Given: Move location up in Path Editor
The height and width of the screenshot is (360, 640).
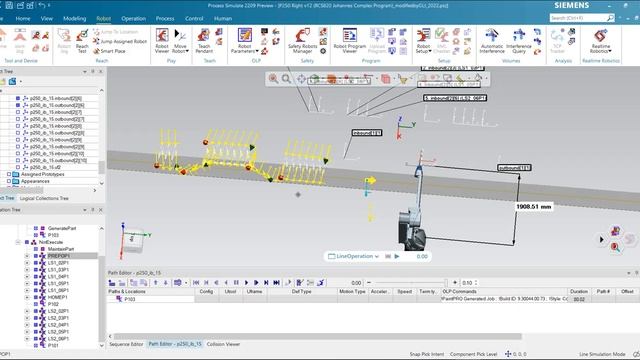Looking at the screenshot, I should click(156, 282).
